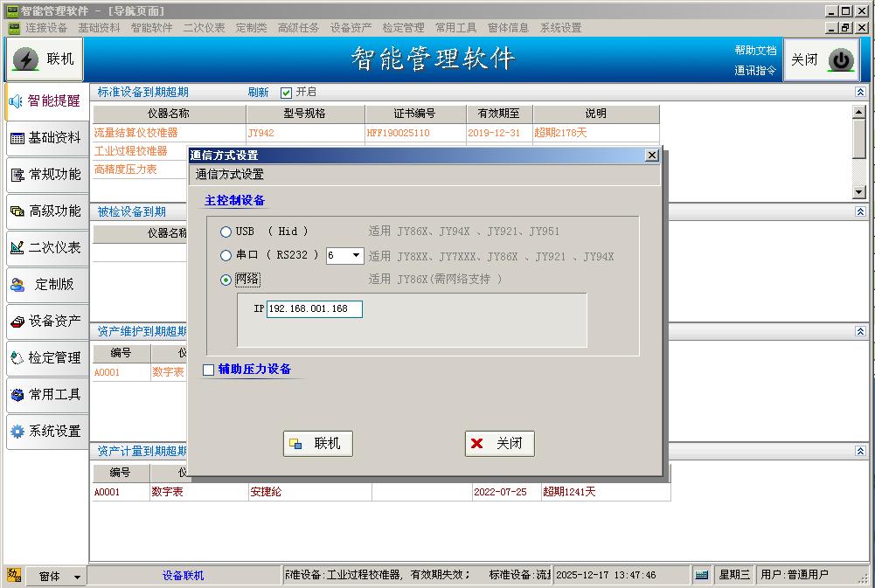Image resolution: width=875 pixels, height=588 pixels.
Task: Open the 检定管理 menu
Action: [403, 28]
